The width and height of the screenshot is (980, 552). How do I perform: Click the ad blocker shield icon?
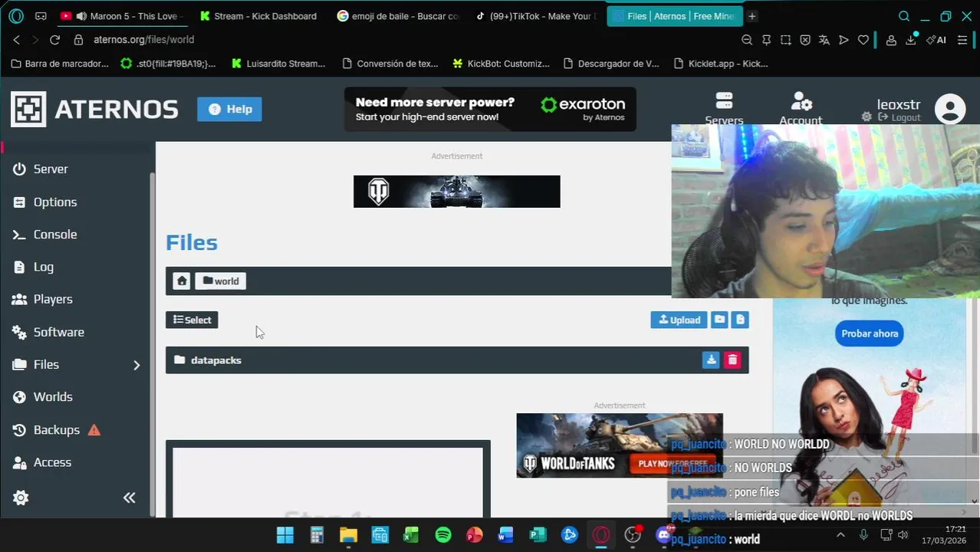point(805,40)
